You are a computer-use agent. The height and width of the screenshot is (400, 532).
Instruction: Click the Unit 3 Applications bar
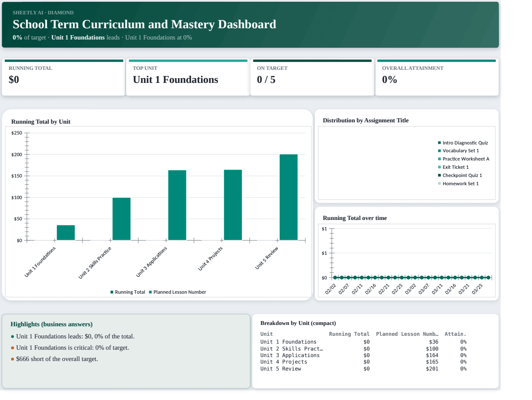[x=177, y=205]
